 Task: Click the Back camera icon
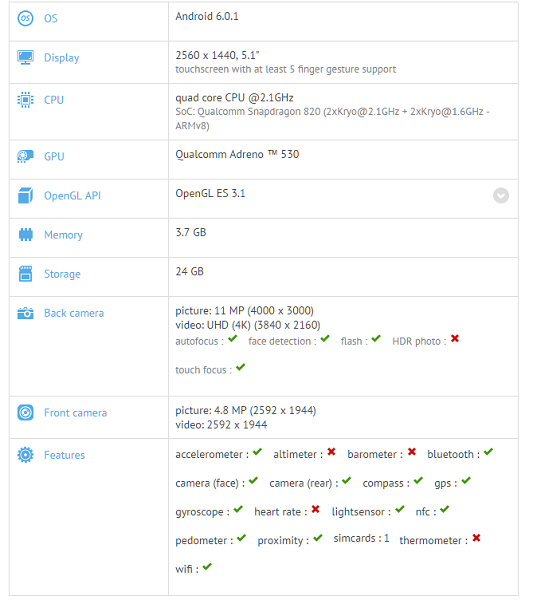point(25,313)
